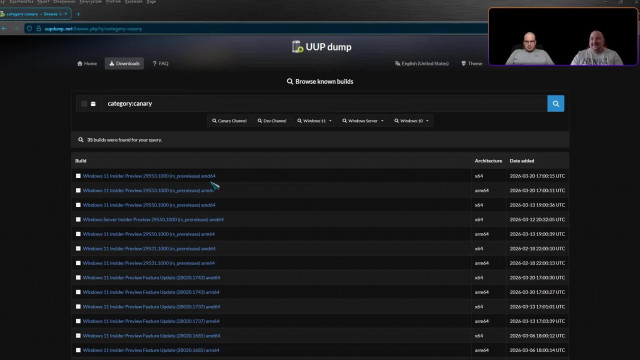
Task: Click the webcam overlay showing two men
Action: [x=562, y=37]
